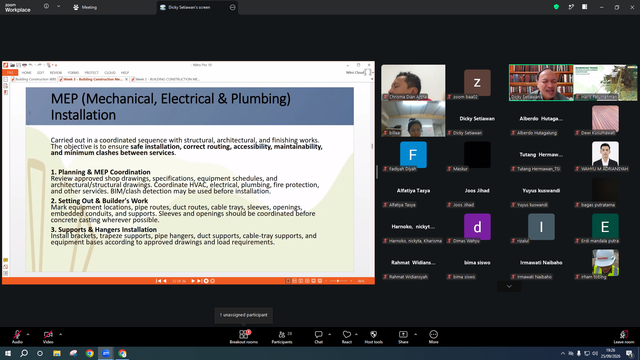This screenshot has width=640, height=360.
Task: Open the HOME ribbon tab in Nitro Pro
Action: [x=27, y=73]
